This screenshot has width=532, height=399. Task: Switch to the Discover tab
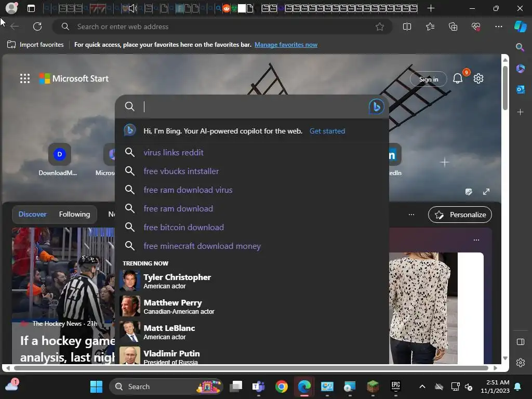point(32,214)
